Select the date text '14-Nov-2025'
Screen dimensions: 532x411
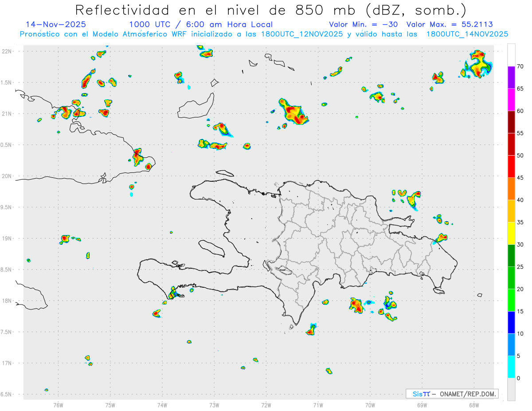click(x=56, y=24)
